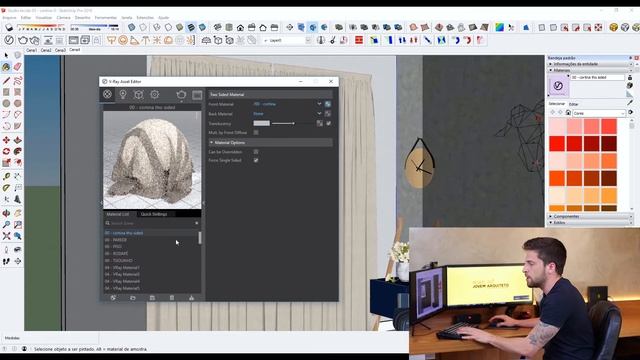The height and width of the screenshot is (360, 640).
Task: Click the material preview thumbnail in tray
Action: point(558,86)
